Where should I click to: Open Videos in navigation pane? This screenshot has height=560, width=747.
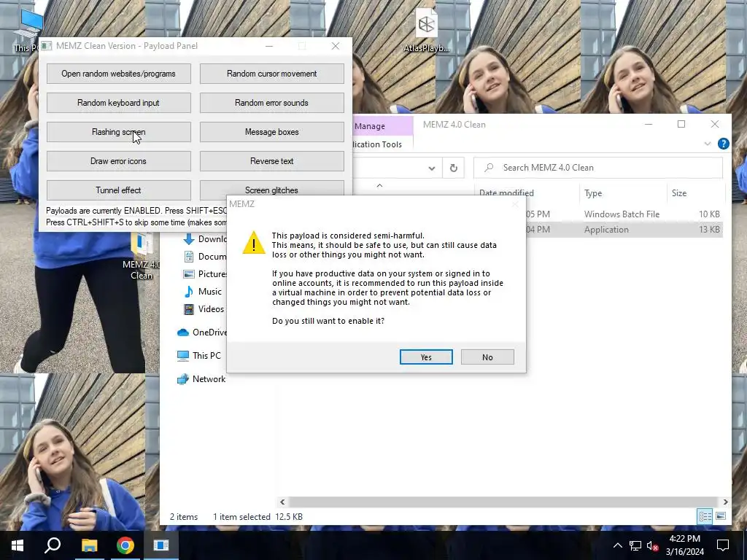point(204,309)
